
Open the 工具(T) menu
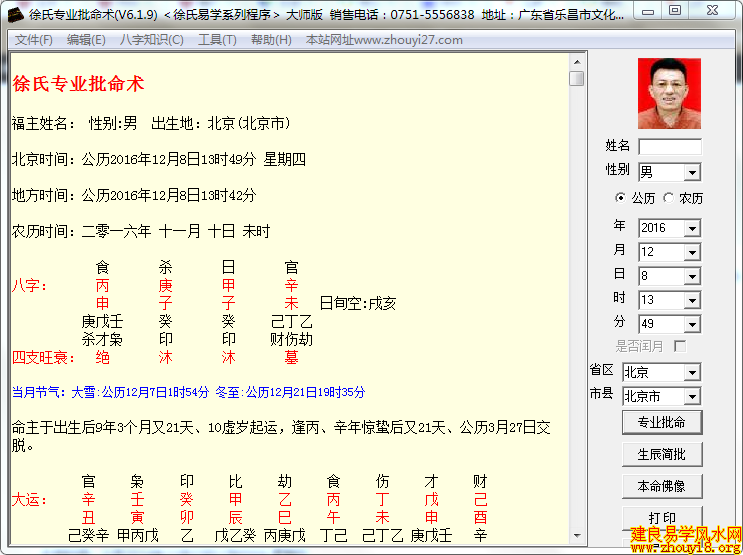click(x=217, y=40)
